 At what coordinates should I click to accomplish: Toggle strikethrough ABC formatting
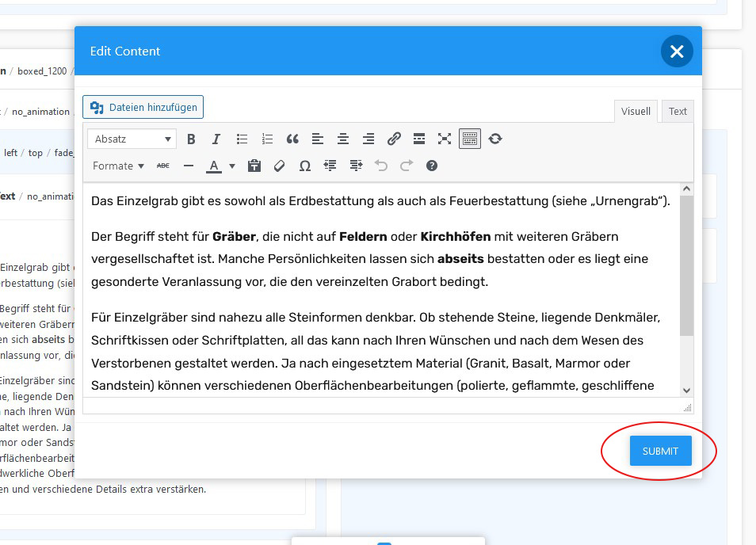point(163,166)
